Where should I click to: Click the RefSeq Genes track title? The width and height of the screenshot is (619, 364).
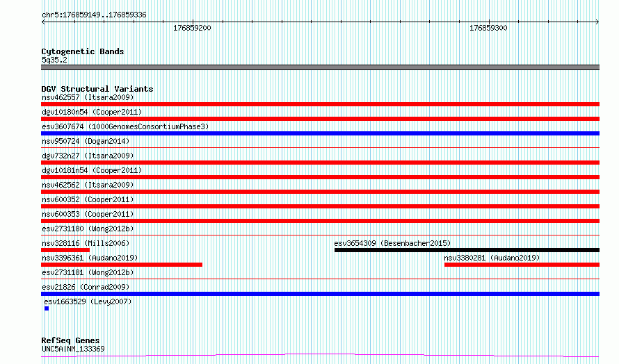click(70, 340)
